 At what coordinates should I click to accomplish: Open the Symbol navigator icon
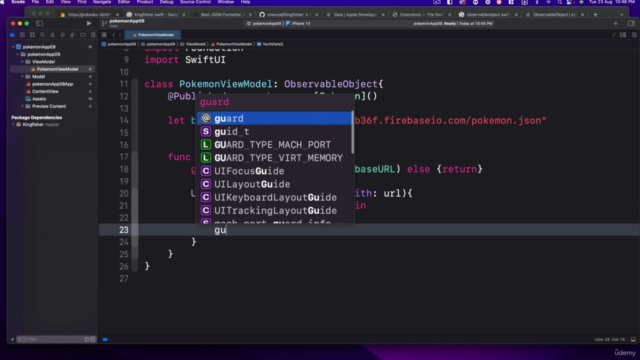tap(32, 35)
